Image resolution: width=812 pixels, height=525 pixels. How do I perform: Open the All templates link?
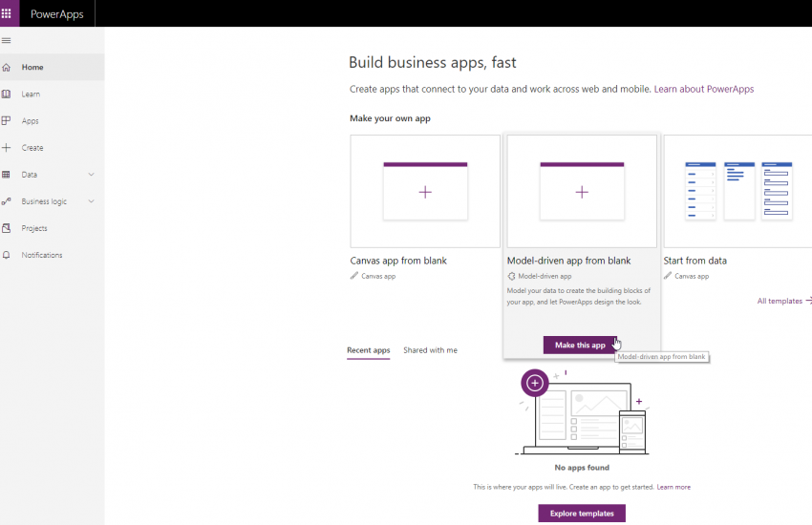[780, 301]
